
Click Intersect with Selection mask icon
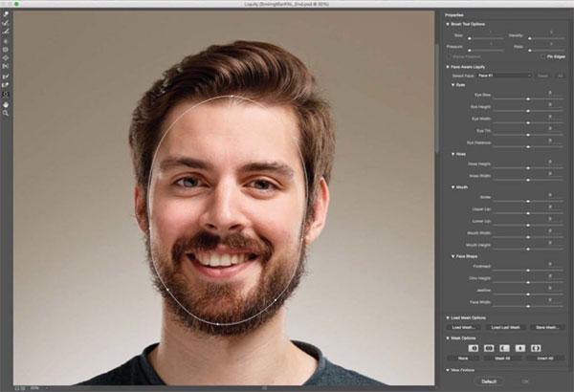pyautogui.click(x=520, y=348)
